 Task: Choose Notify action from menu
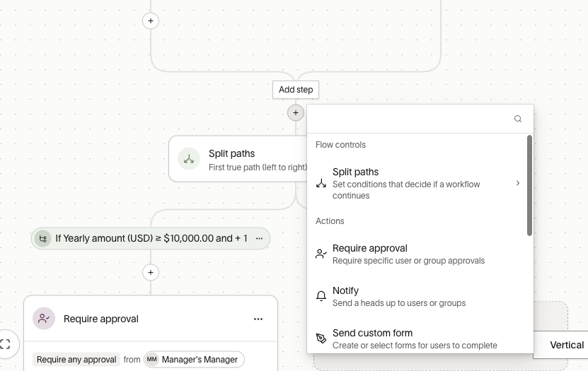click(x=417, y=297)
